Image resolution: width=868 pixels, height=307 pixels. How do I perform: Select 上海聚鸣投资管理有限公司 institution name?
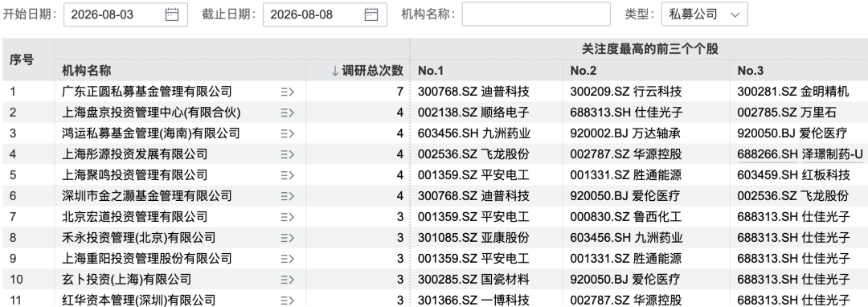[134, 175]
